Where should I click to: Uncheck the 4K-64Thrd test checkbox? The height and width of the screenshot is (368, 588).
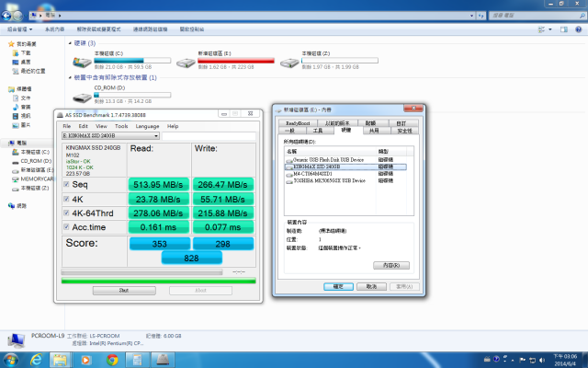(x=66, y=213)
